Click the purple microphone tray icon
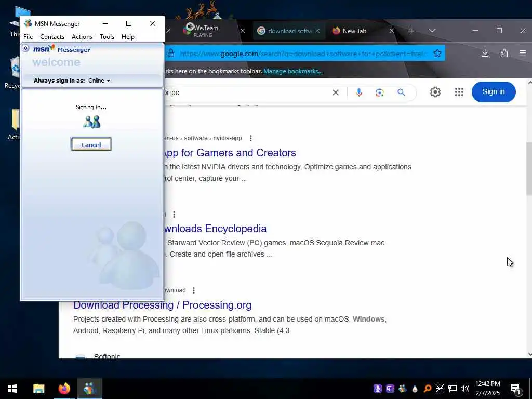 [378, 389]
